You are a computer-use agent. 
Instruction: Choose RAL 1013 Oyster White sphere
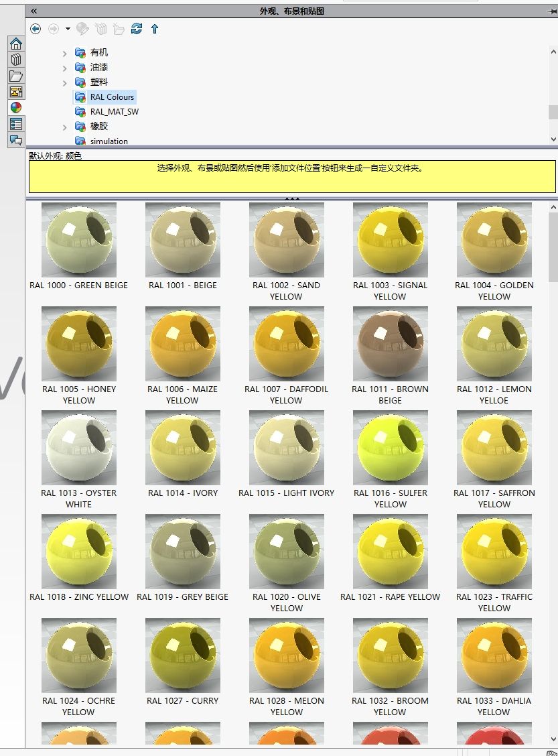[79, 448]
